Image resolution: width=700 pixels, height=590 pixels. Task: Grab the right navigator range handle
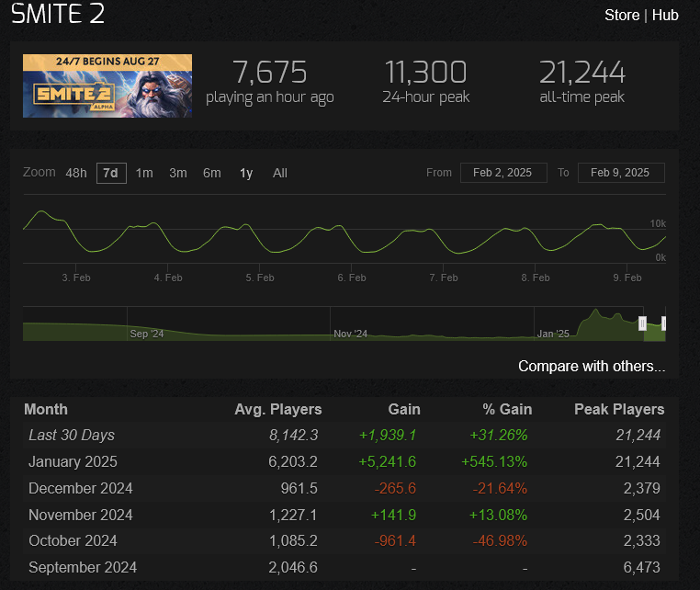(x=664, y=323)
